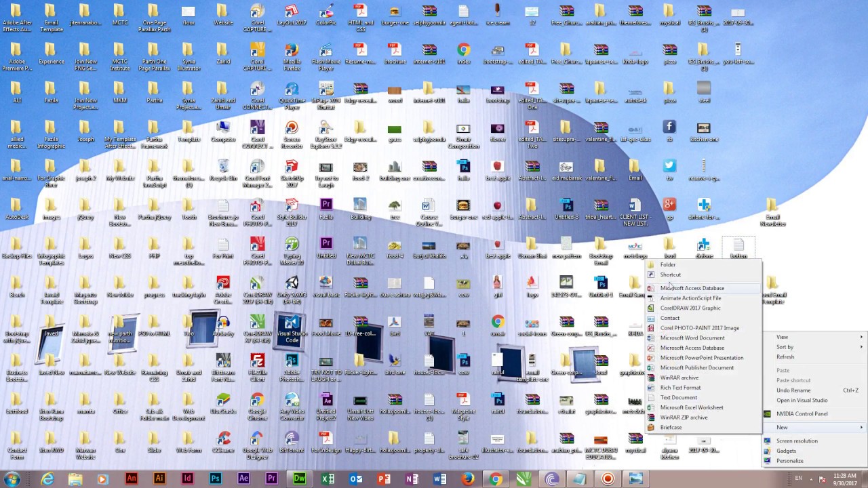This screenshot has width=868, height=488.
Task: Select CorelDRAW 2017 Graphic entry
Action: pos(703,308)
